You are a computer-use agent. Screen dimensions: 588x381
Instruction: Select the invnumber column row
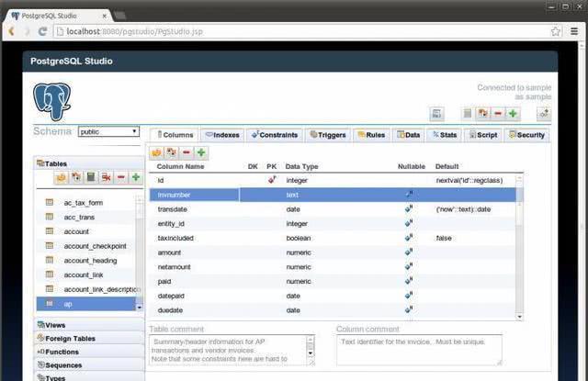333,195
